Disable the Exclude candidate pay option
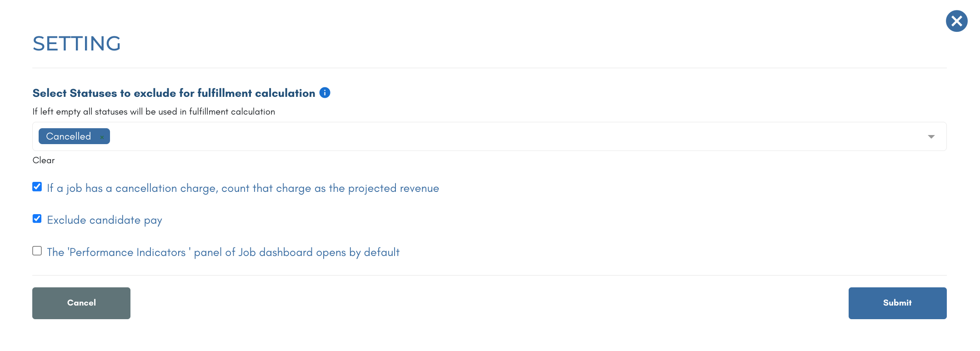Viewport: 980px width, 351px height. (x=37, y=218)
